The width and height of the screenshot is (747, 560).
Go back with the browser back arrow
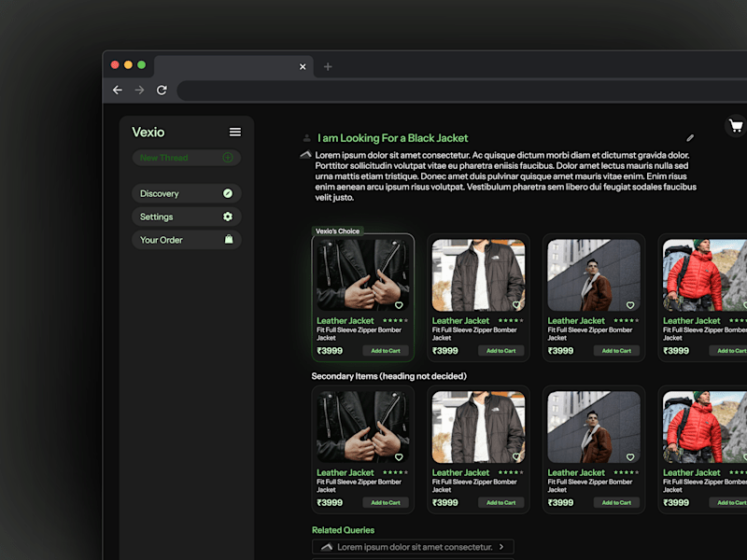118,90
